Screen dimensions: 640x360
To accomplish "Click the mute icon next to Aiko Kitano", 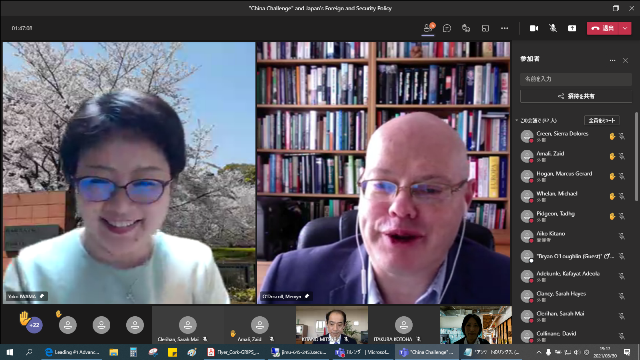I will 622,236.
